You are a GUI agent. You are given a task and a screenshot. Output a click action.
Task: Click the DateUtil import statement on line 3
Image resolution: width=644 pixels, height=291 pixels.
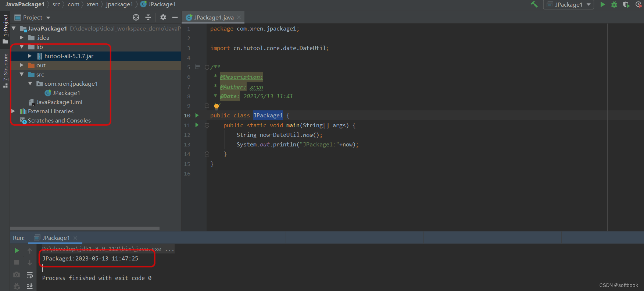click(x=269, y=48)
